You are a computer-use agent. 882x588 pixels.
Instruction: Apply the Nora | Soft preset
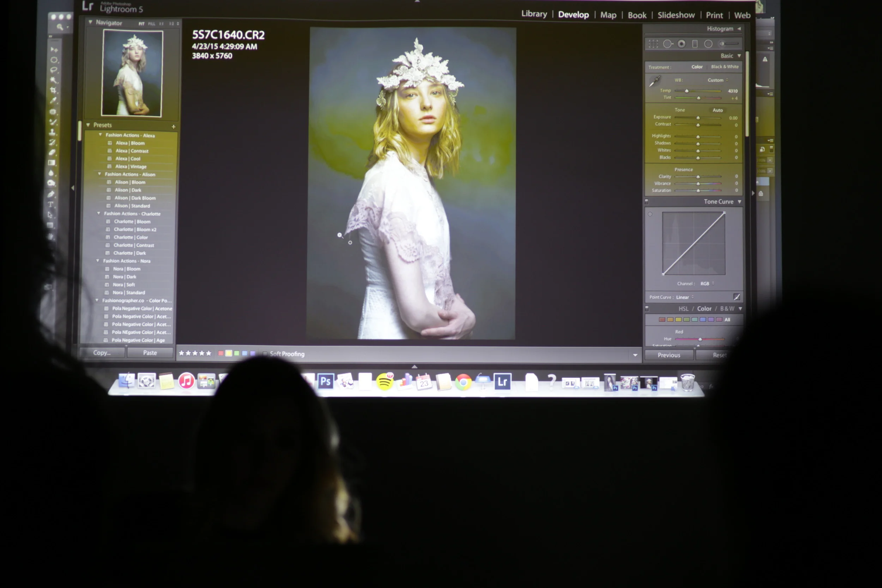(124, 285)
